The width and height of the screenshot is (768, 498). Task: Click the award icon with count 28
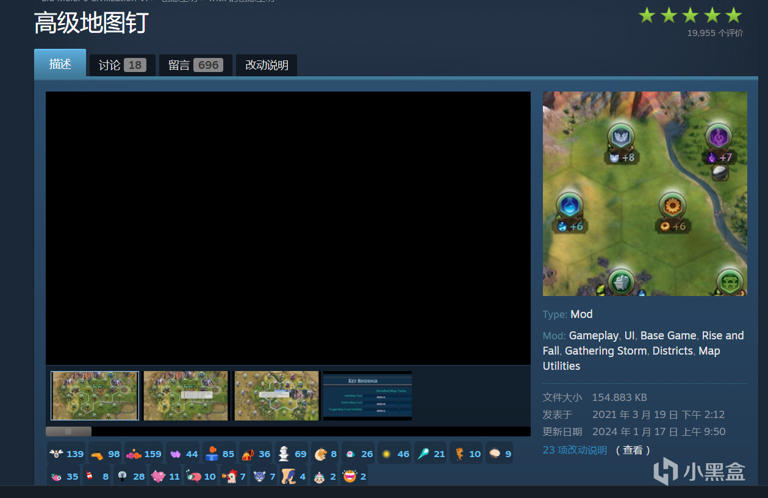(122, 476)
